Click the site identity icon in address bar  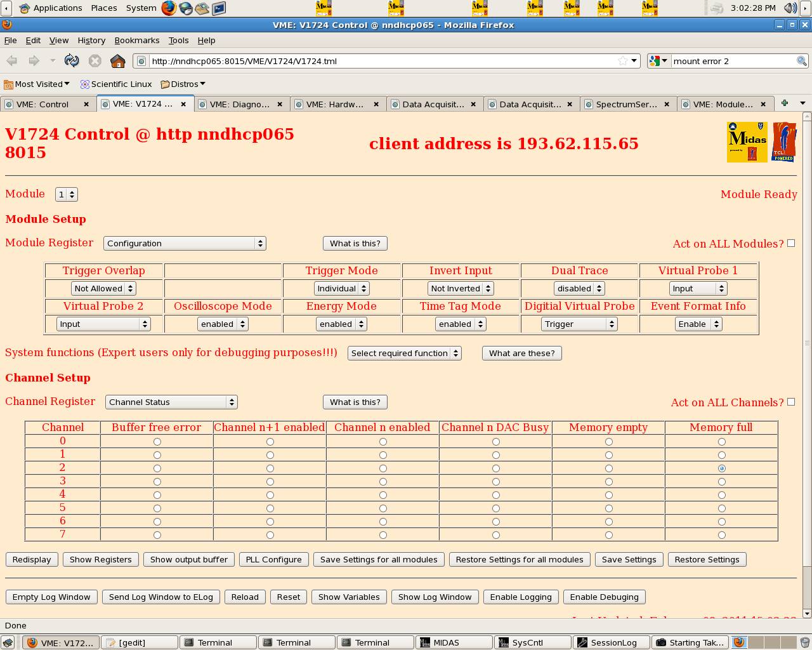(x=141, y=61)
